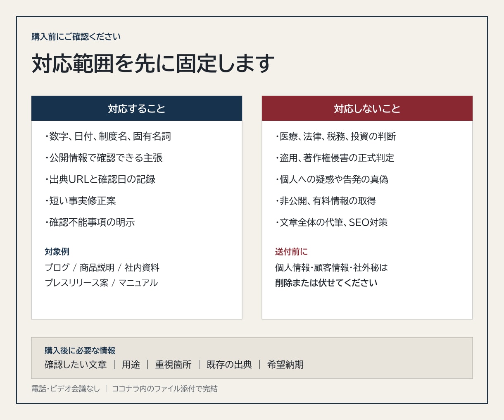Viewport: 504px width, 420px height.
Task: Click the footer text 電話・ビデオ会議なし
Action: pos(66,389)
